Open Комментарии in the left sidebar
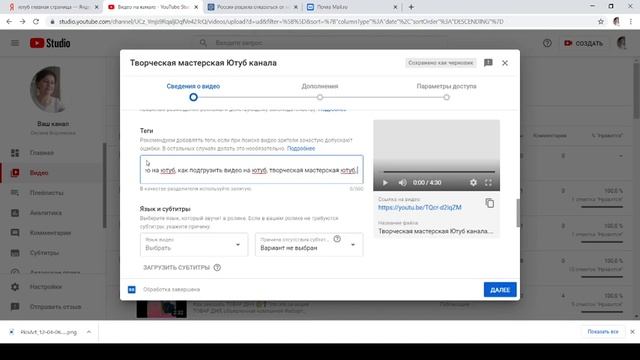The image size is (640, 360). 50,233
